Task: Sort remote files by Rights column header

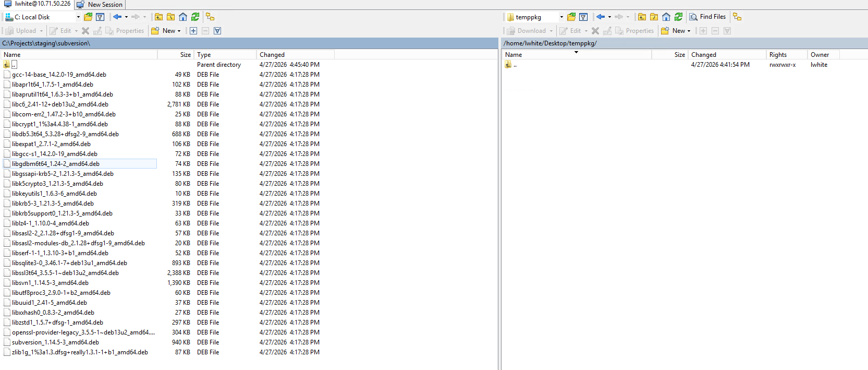Action: [778, 55]
